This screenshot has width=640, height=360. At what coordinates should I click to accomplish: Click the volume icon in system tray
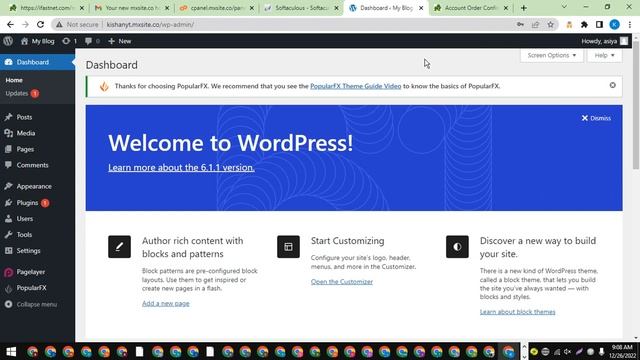[x=567, y=351]
